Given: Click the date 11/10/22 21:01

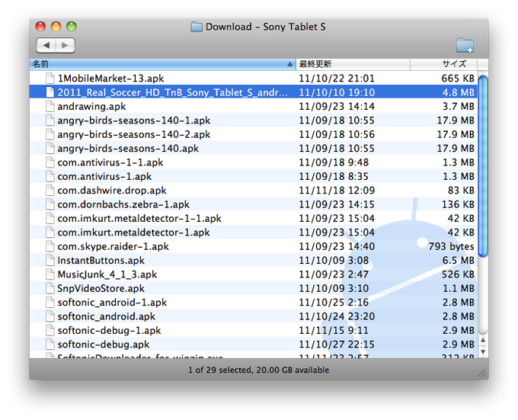Looking at the screenshot, I should point(337,79).
